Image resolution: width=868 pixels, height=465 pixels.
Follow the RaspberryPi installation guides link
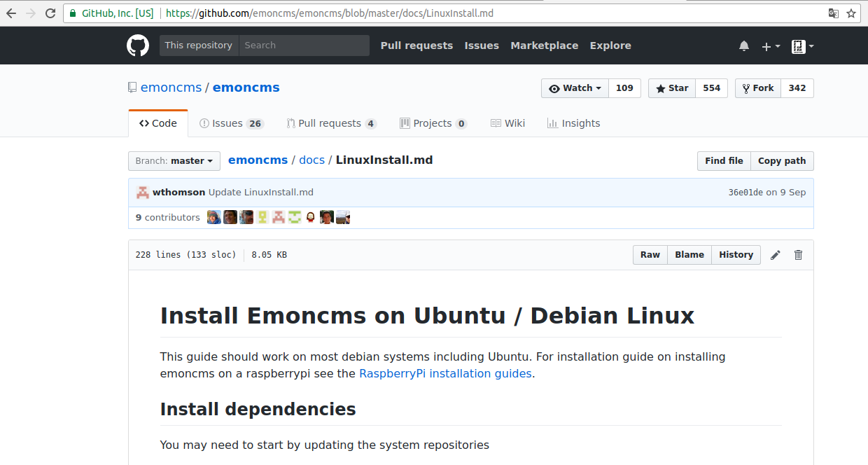tap(445, 373)
